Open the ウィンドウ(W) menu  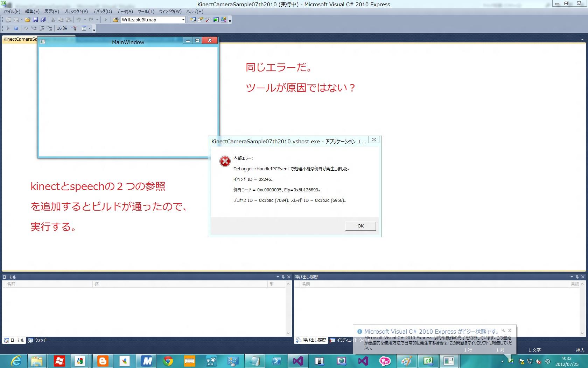click(x=170, y=12)
